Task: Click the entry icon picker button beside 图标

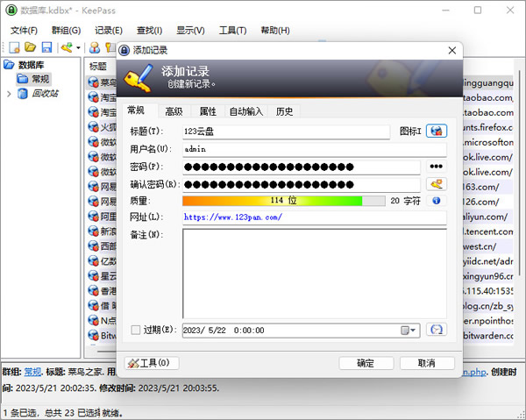Action: [437, 131]
